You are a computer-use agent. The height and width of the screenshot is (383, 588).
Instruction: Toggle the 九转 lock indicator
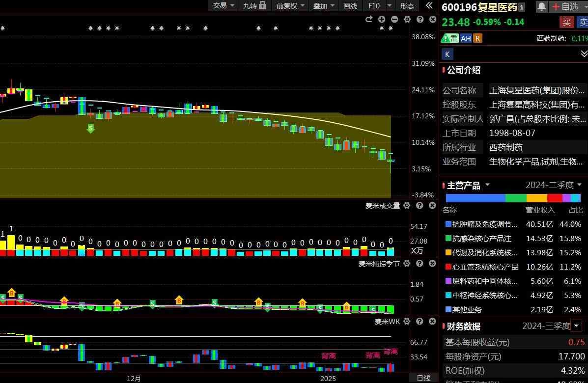coord(254,5)
